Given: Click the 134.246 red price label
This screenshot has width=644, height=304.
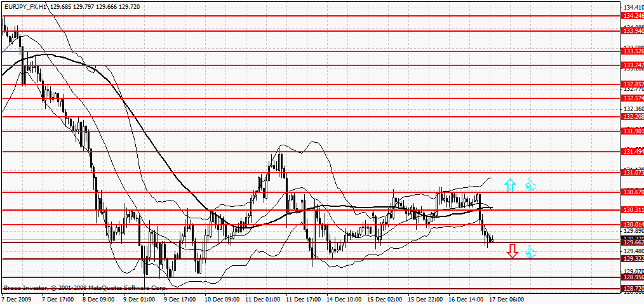Looking at the screenshot, I should [x=633, y=16].
